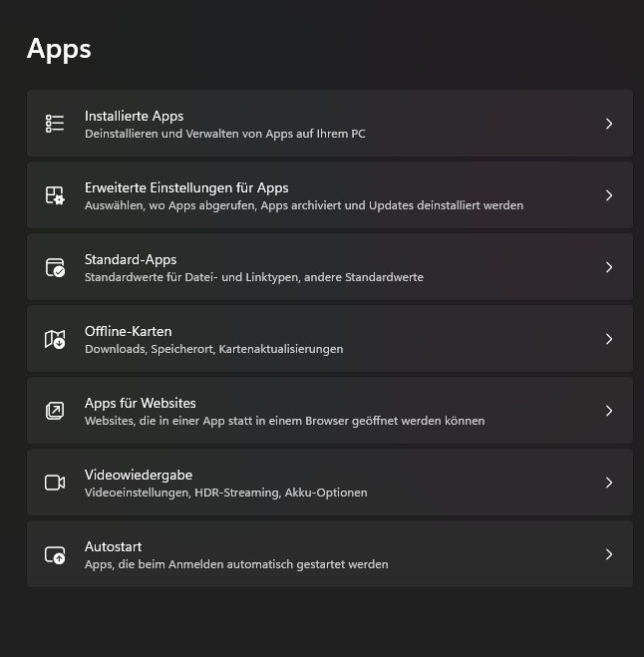644x657 pixels.
Task: Click the Videowiedergabe chevron arrow
Action: (608, 483)
